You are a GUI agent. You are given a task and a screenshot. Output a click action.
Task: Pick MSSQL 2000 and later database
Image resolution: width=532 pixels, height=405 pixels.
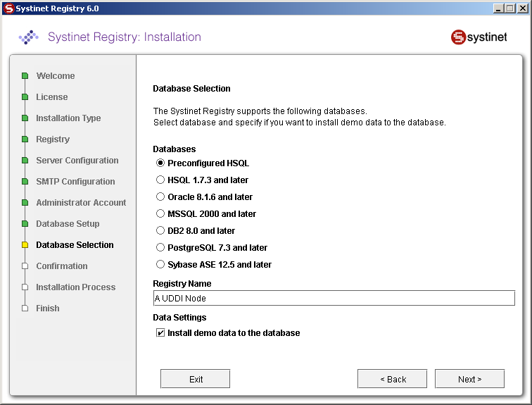pos(160,213)
